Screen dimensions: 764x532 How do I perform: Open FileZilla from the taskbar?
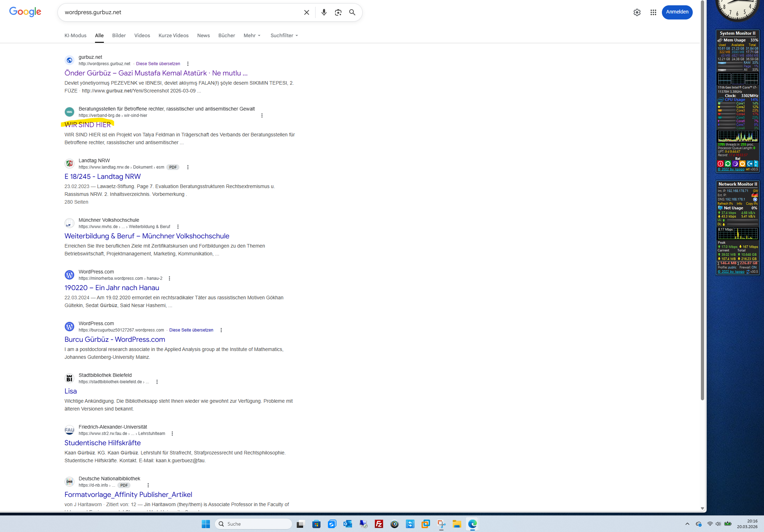pyautogui.click(x=379, y=524)
